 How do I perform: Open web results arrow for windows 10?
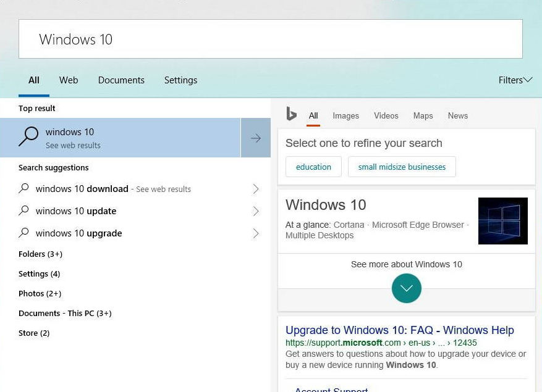(256, 138)
